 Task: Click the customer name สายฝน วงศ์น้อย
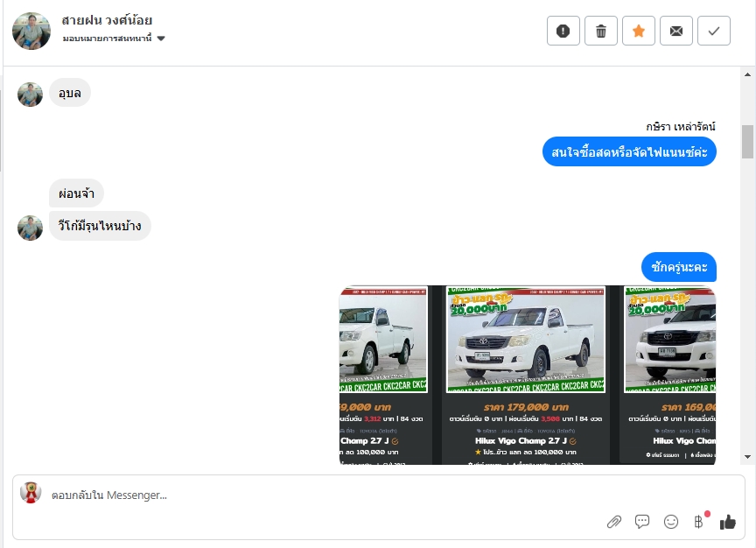click(107, 20)
